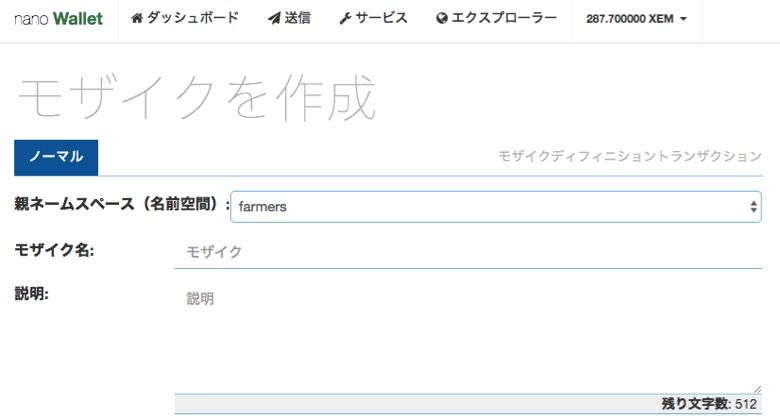
Task: Click the nano Wallet logo
Action: pos(58,19)
